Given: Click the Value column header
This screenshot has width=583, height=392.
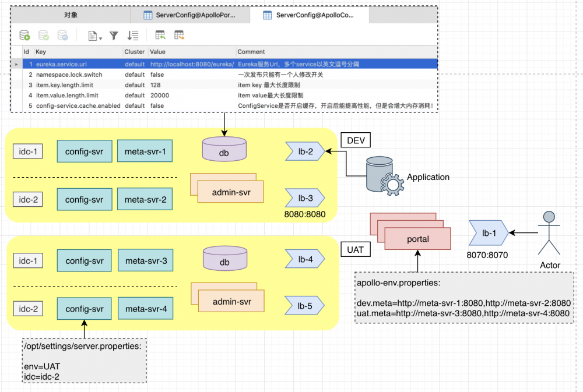Looking at the screenshot, I should coord(192,52).
